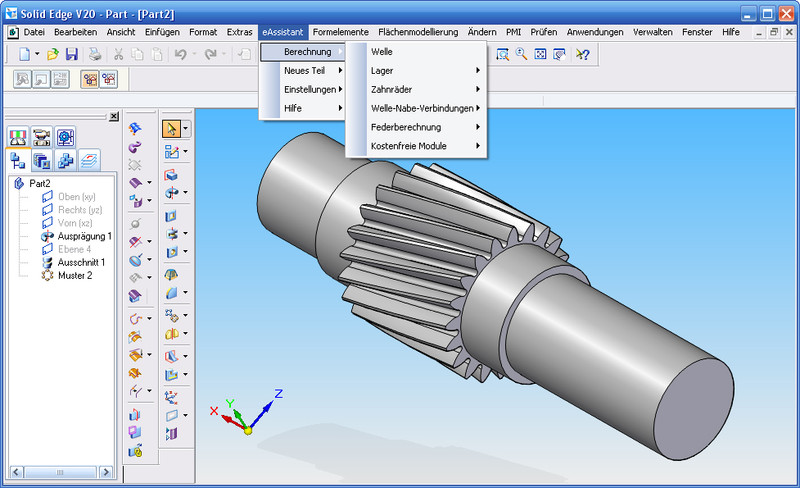This screenshot has width=800, height=488.
Task: Open the Einstellungen submenu
Action: tap(305, 89)
